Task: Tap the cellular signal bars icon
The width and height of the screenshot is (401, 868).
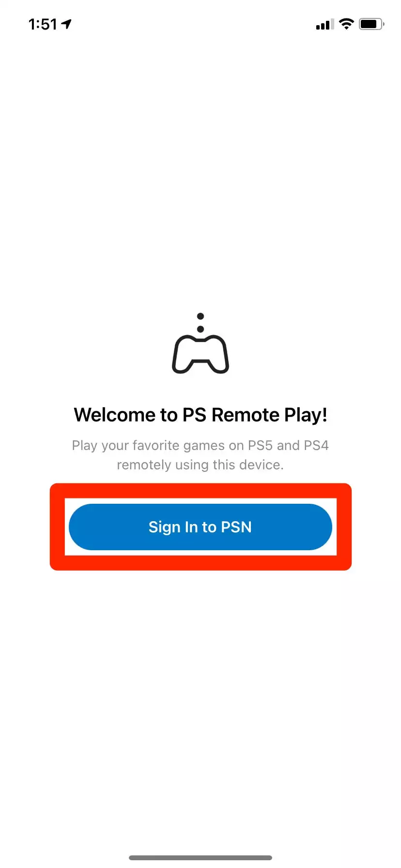Action: point(324,24)
